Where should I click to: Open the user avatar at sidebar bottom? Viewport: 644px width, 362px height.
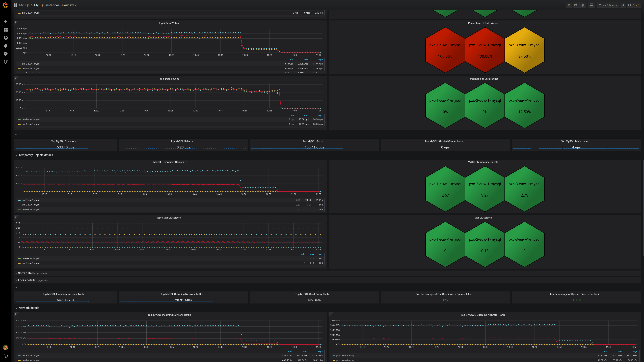tap(6, 348)
